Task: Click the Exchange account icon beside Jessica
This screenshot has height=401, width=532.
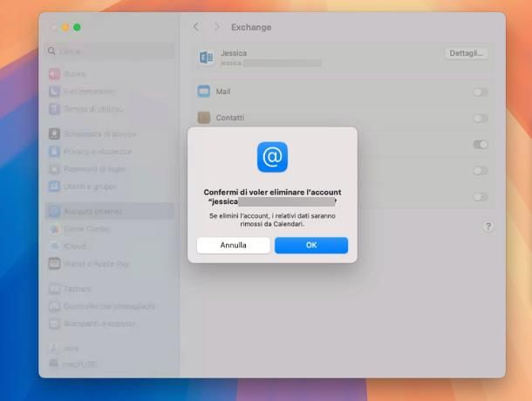Action: click(206, 58)
